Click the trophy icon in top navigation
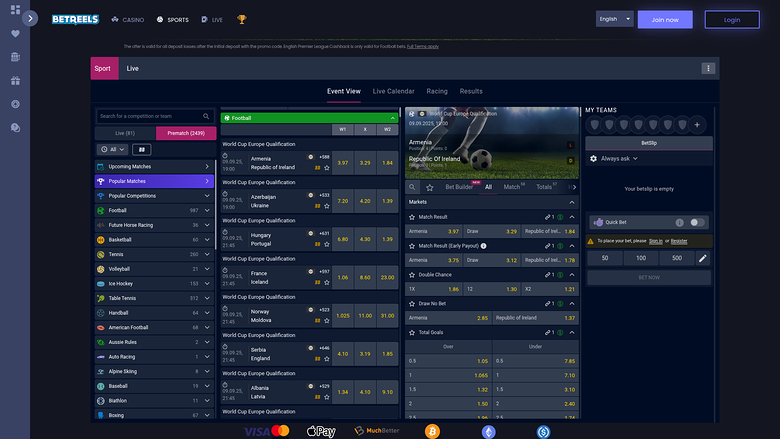Image resolution: width=780 pixels, height=439 pixels. [242, 19]
